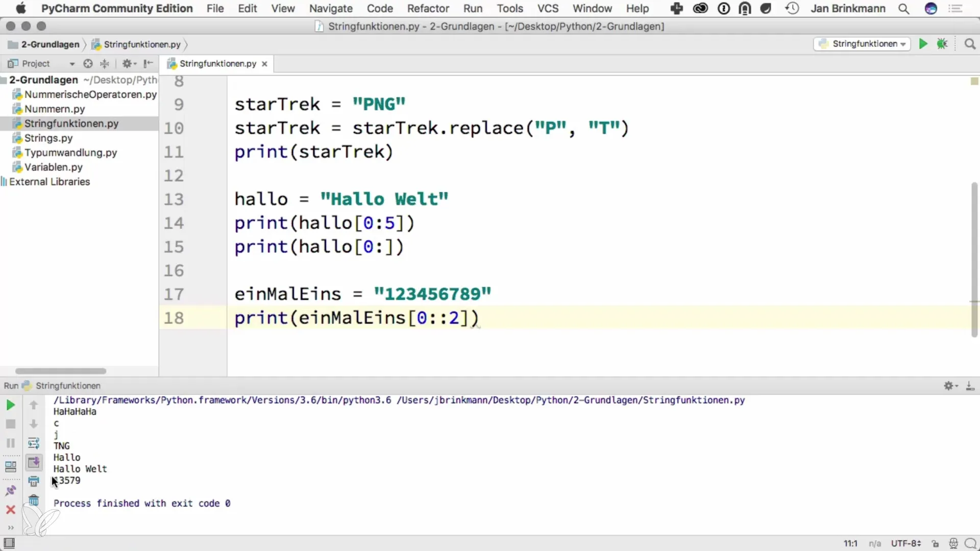Click the Debug bug icon in toolbar

pyautogui.click(x=942, y=44)
